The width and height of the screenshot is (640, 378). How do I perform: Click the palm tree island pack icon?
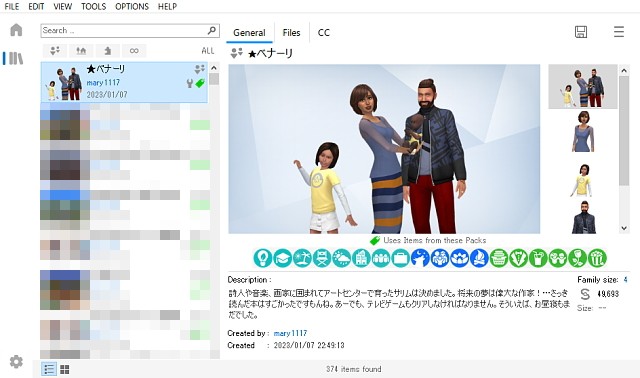pos(302,258)
